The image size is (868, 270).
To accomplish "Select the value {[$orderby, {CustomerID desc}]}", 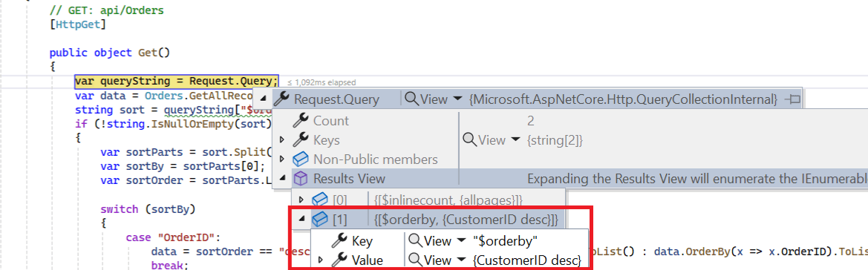I will pyautogui.click(x=466, y=220).
